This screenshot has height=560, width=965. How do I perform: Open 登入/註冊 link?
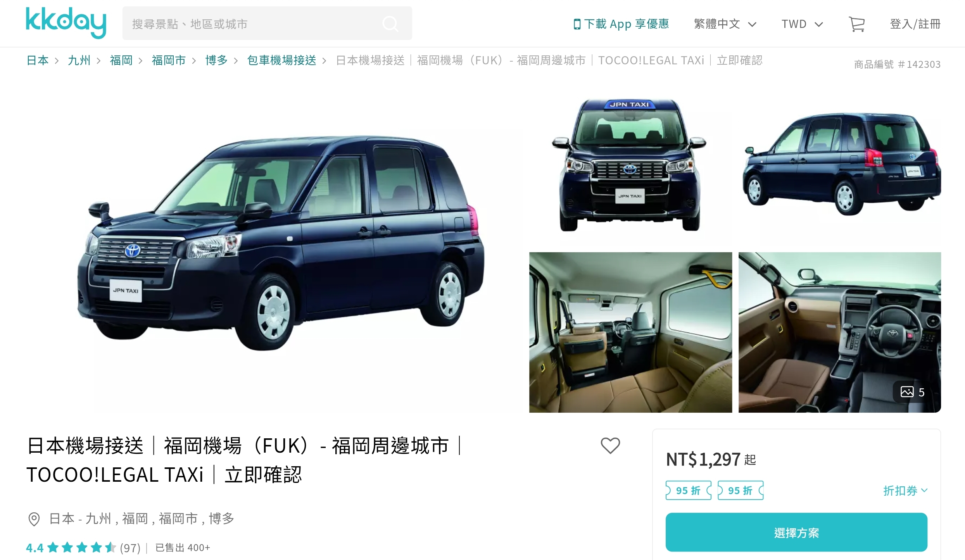point(915,24)
